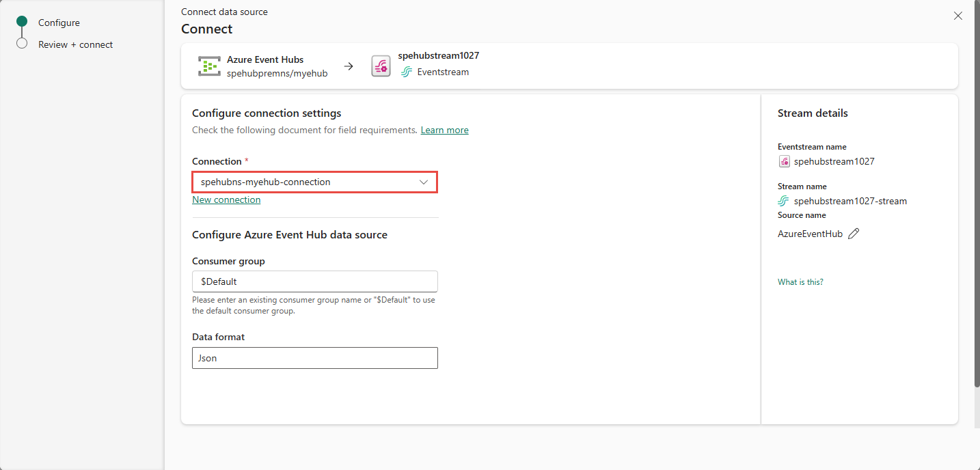Click the Connect data source breadcrumb text
Image resolution: width=980 pixels, height=470 pixels.
tap(224, 12)
